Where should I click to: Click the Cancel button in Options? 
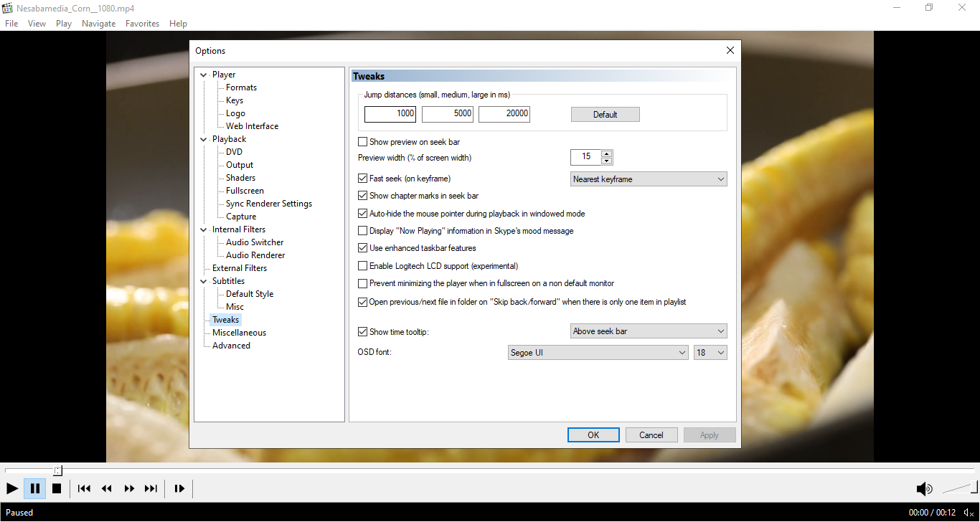coord(651,435)
